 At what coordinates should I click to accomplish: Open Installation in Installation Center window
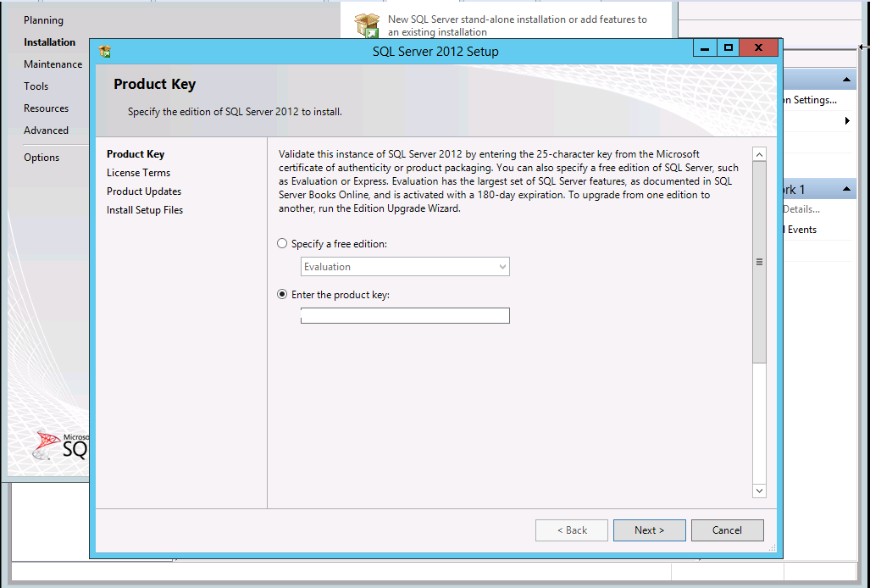click(49, 42)
